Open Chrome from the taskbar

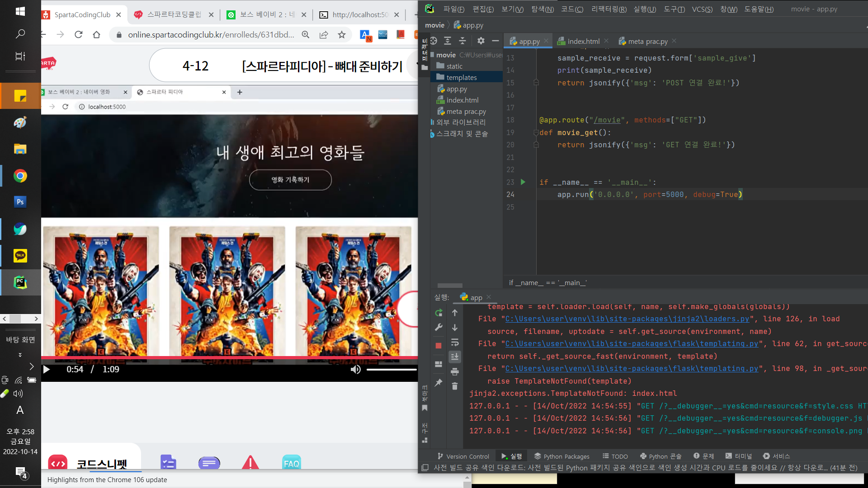coord(20,176)
